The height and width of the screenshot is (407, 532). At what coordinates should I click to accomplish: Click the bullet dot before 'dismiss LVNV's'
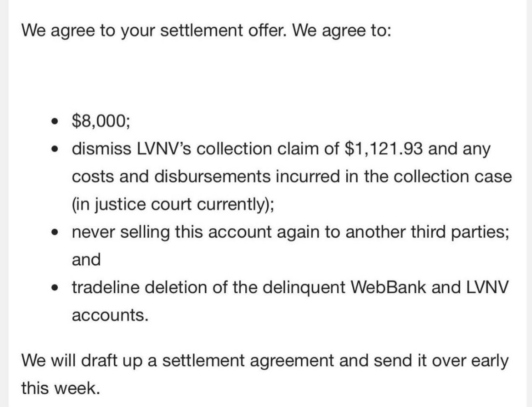pos(54,149)
